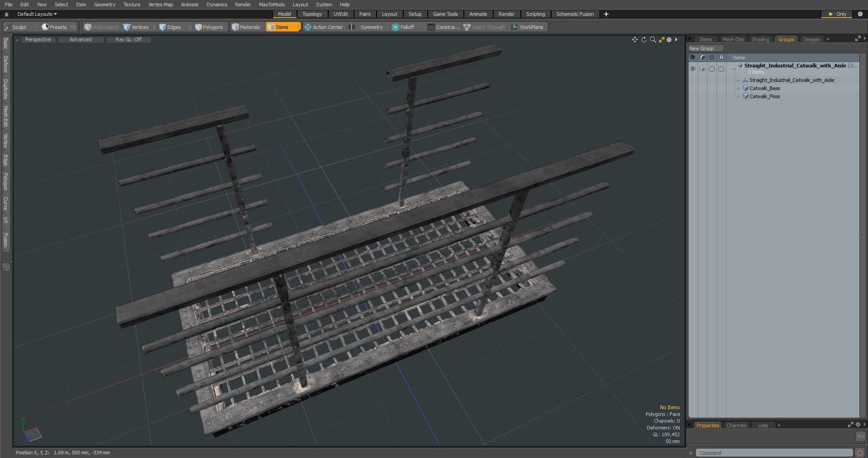Screen dimensions: 868x458
Task: Toggle visibility eye for the catwalk group
Action: 693,69
